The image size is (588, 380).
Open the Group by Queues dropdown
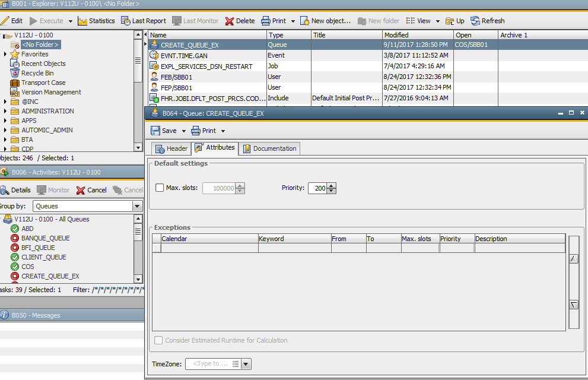tap(138, 205)
